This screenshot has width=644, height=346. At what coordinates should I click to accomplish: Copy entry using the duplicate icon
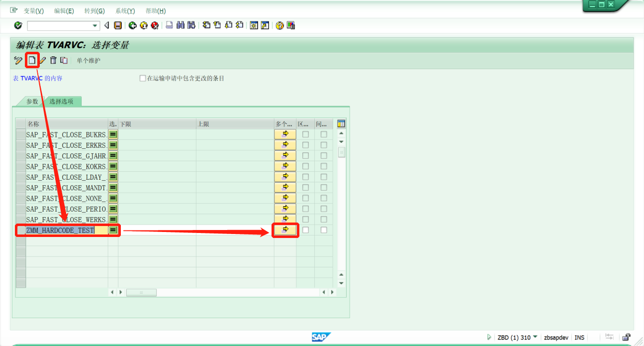click(x=63, y=60)
